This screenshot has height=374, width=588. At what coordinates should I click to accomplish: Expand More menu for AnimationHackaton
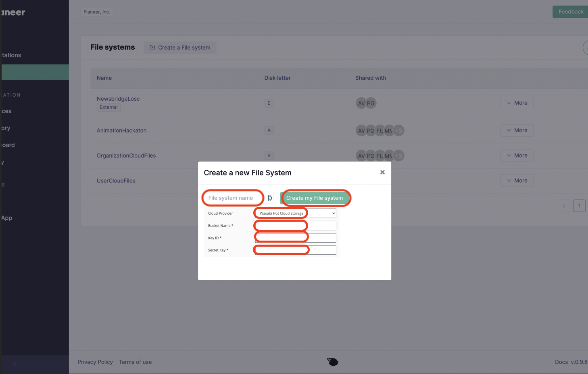[x=517, y=131]
